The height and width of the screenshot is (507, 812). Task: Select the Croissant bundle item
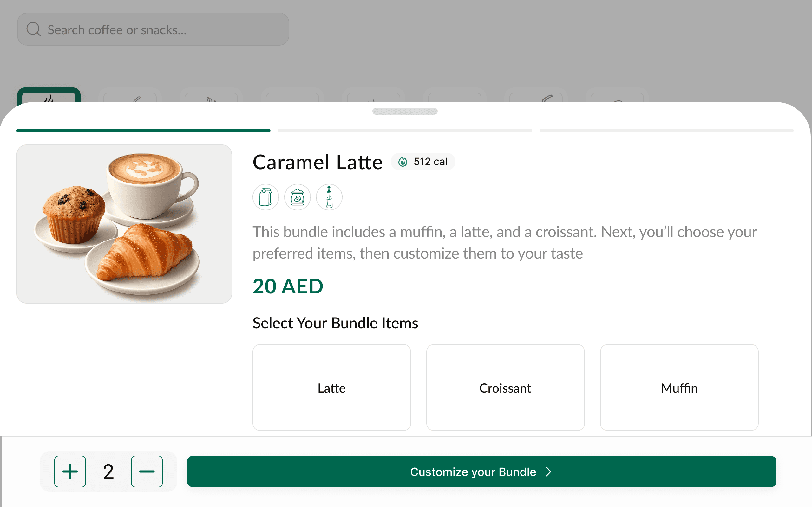point(505,388)
